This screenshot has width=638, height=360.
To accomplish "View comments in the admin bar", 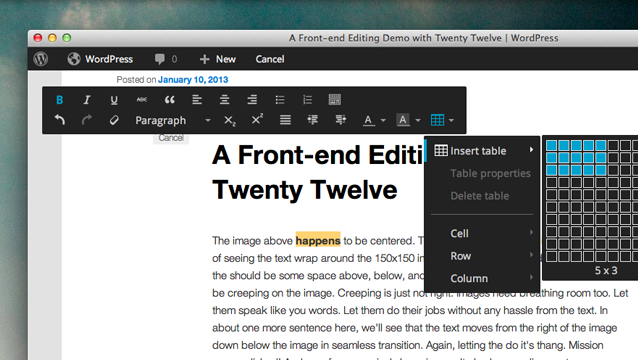I will click(x=166, y=59).
